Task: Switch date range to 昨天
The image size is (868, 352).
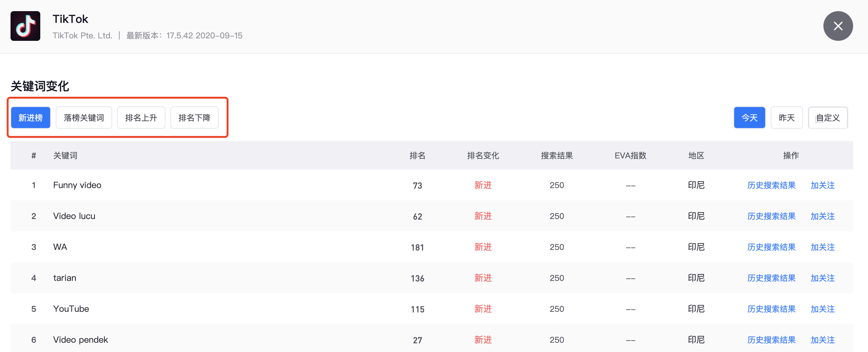Action: pos(786,118)
